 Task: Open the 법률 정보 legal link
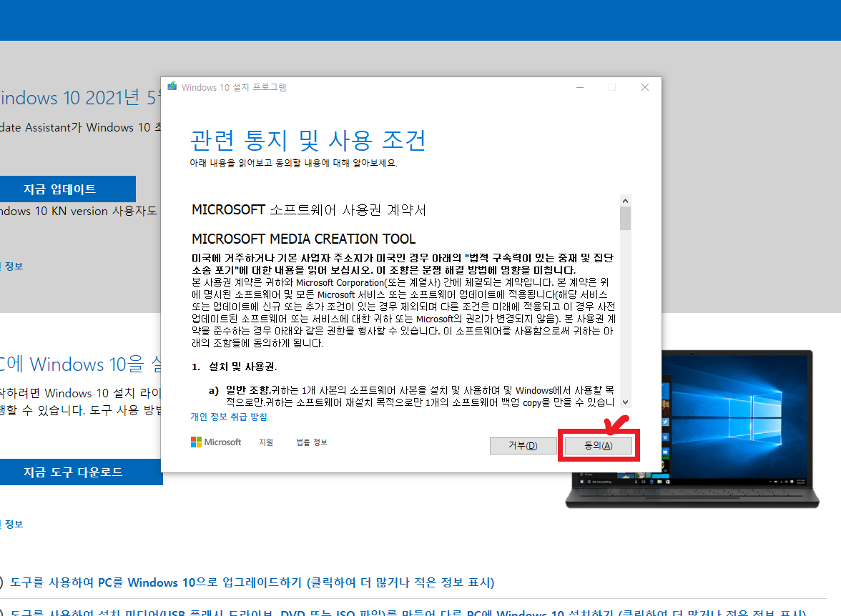pos(312,442)
